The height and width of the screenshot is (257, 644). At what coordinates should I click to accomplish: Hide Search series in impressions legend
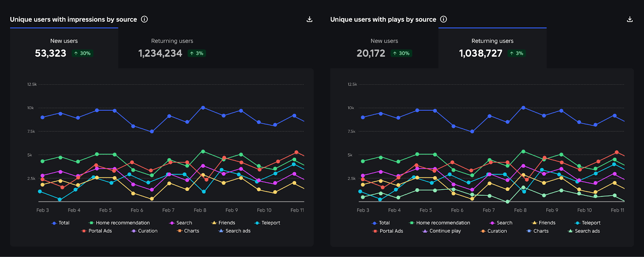181,223
